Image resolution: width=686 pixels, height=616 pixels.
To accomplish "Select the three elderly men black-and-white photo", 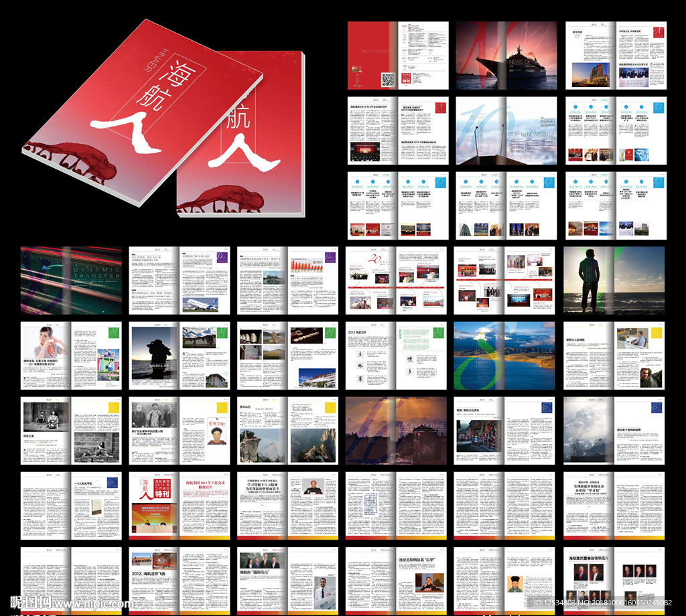I will pyautogui.click(x=154, y=415).
